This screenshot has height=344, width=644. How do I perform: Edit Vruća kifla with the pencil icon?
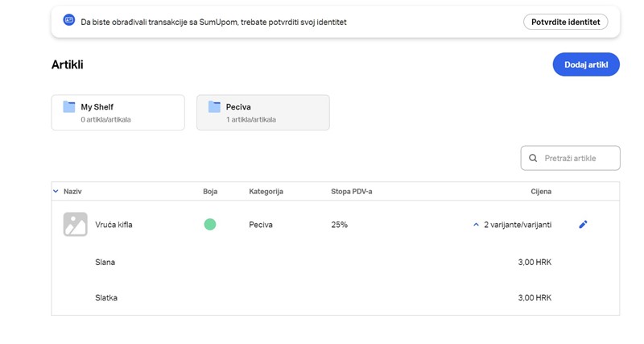click(x=583, y=225)
